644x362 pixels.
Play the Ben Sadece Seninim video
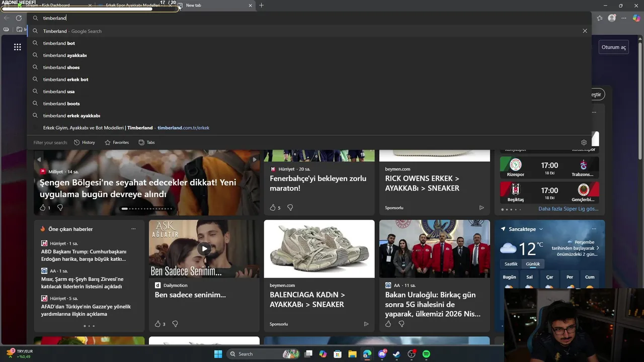[x=204, y=248]
